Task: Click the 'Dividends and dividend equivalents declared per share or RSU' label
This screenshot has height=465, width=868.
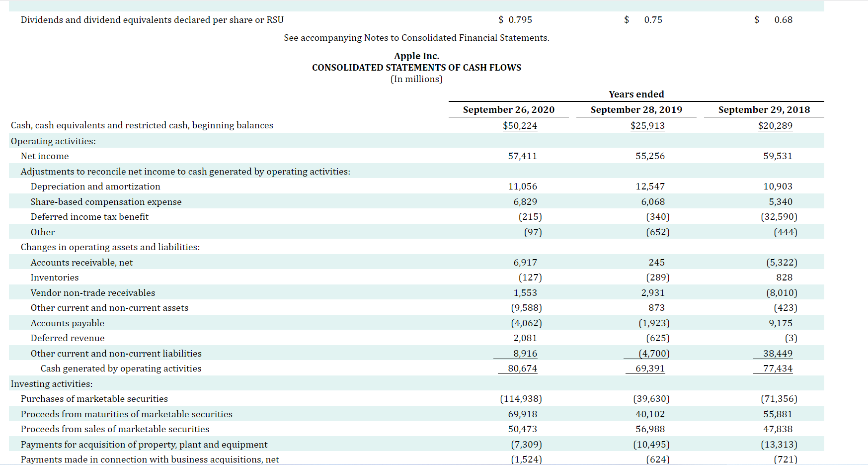Action: tap(152, 20)
